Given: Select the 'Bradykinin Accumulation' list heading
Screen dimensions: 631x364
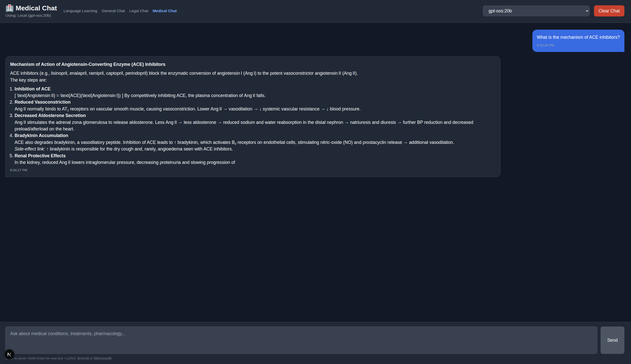Looking at the screenshot, I should [41, 136].
